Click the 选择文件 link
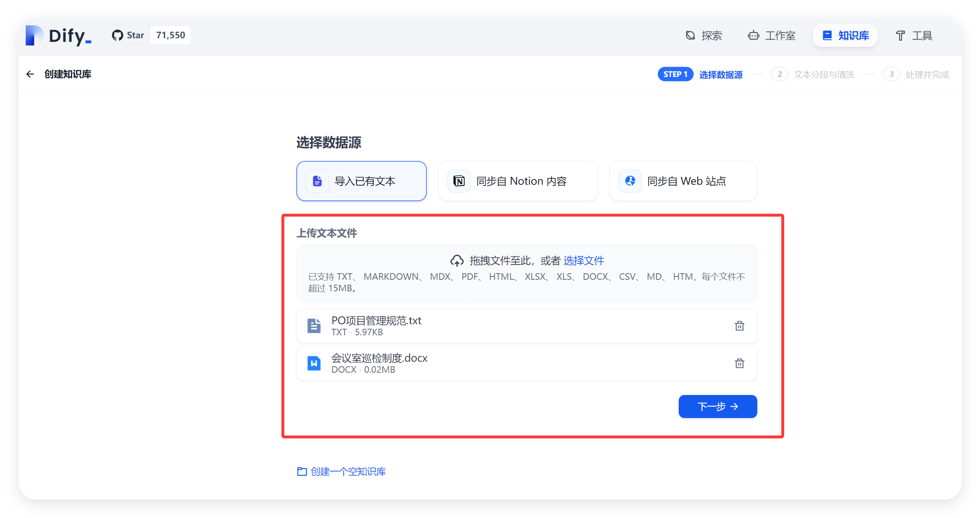This screenshot has height=518, width=980. click(x=584, y=260)
